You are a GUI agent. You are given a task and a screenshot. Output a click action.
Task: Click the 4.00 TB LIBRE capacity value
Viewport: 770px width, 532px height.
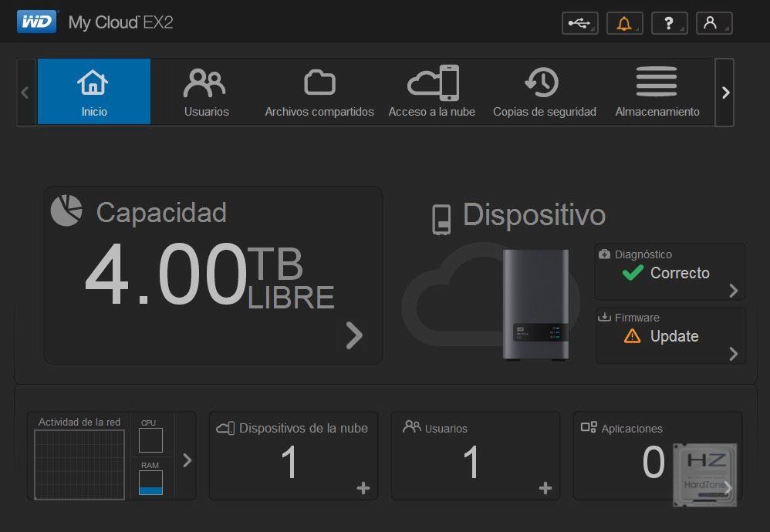pyautogui.click(x=210, y=274)
